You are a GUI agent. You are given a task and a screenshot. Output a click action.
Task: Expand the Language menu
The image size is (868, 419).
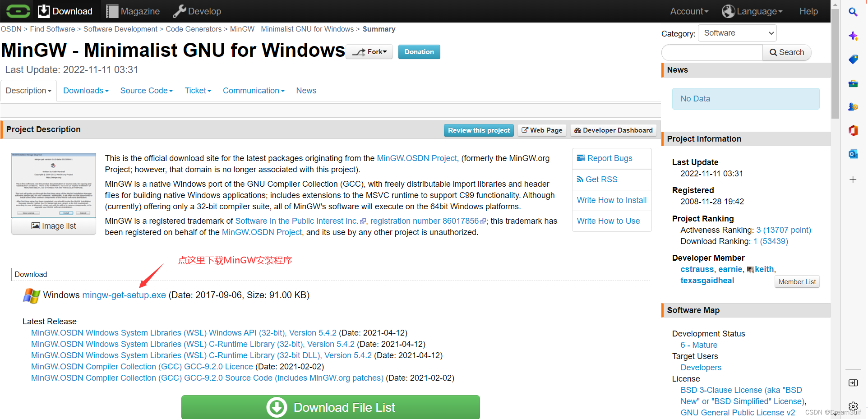[752, 11]
